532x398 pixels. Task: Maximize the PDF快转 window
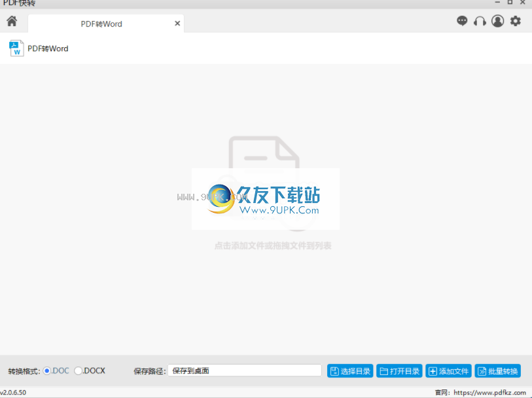click(510, 3)
